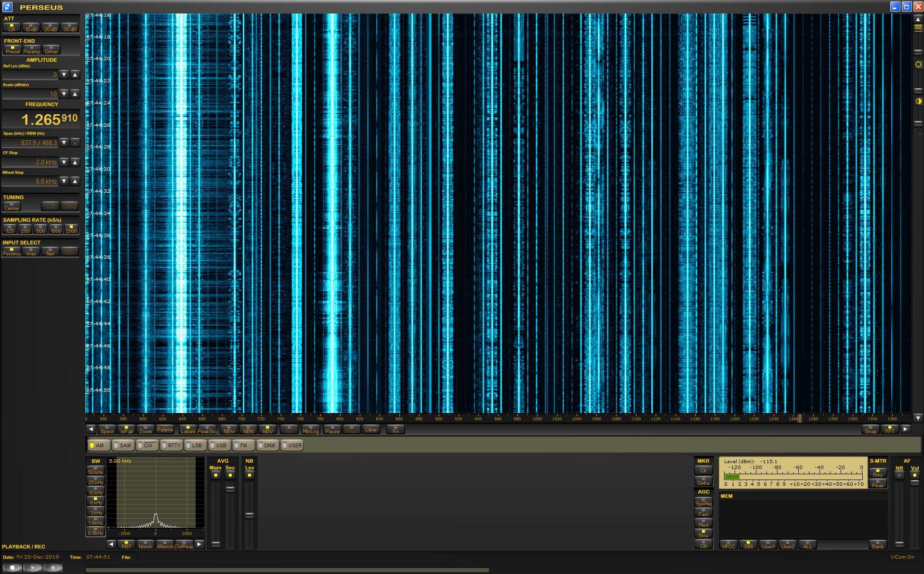
Task: Click the left arrow beside Spect button
Action: (x=91, y=429)
